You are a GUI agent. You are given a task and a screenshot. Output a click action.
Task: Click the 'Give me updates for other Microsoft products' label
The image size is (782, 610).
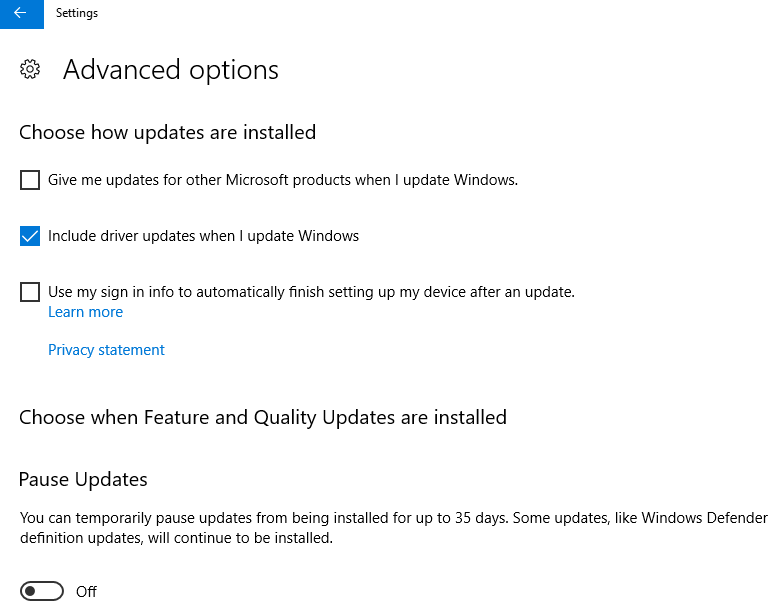pos(283,180)
